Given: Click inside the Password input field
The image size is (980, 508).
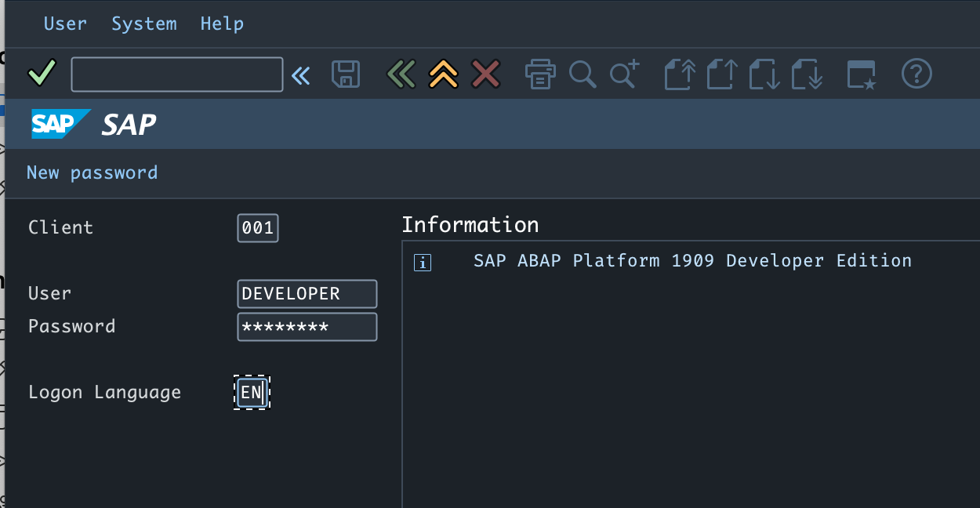Looking at the screenshot, I should [x=307, y=326].
